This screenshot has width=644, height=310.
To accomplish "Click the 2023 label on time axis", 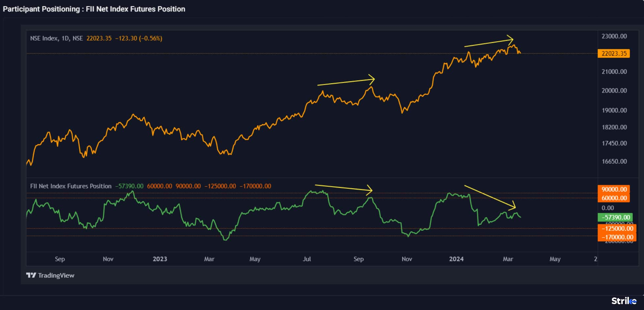I will coord(160,259).
